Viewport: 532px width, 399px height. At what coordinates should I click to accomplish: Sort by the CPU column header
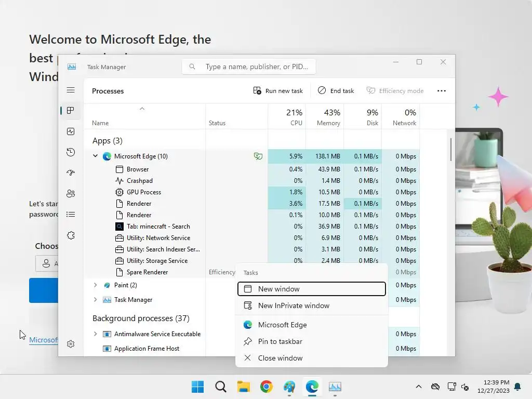tap(287, 117)
